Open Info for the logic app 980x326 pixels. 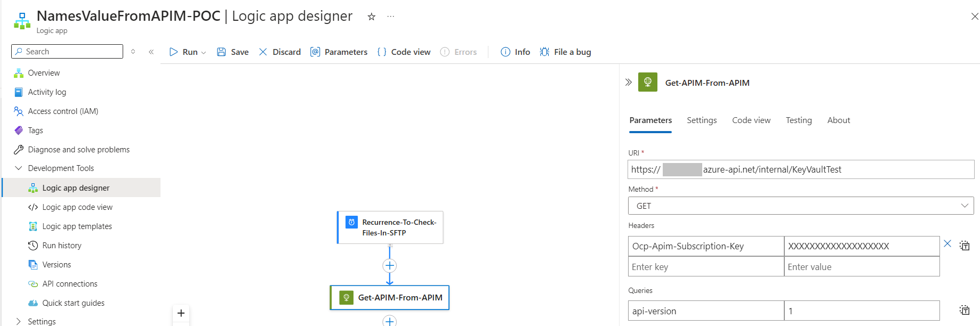click(x=515, y=52)
